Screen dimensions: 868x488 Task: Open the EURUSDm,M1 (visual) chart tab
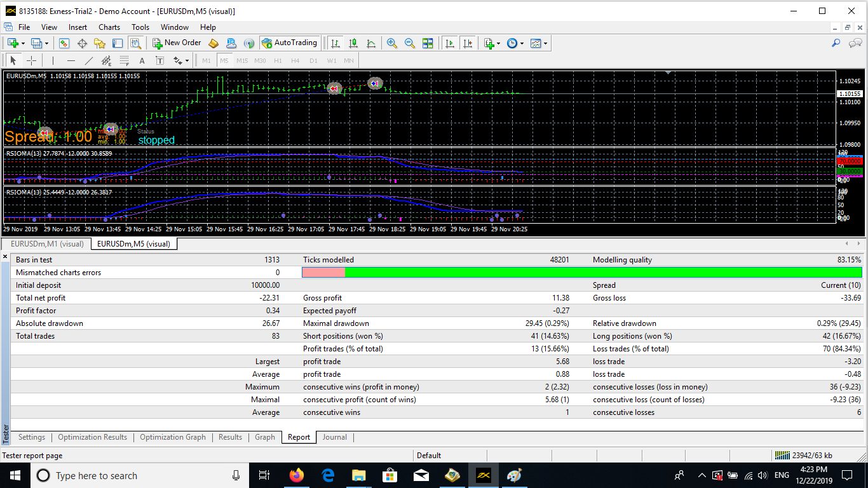point(47,243)
